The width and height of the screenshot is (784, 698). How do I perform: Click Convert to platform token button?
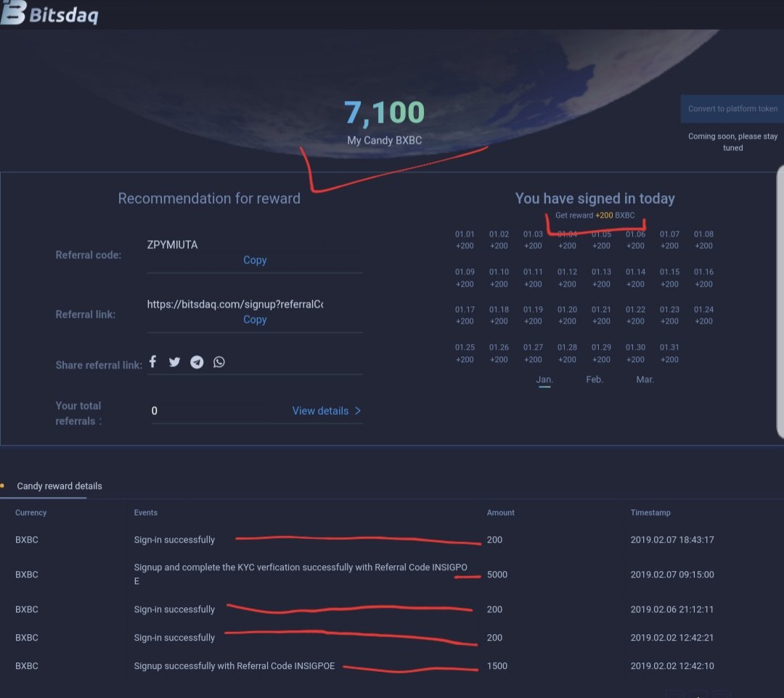coord(732,109)
